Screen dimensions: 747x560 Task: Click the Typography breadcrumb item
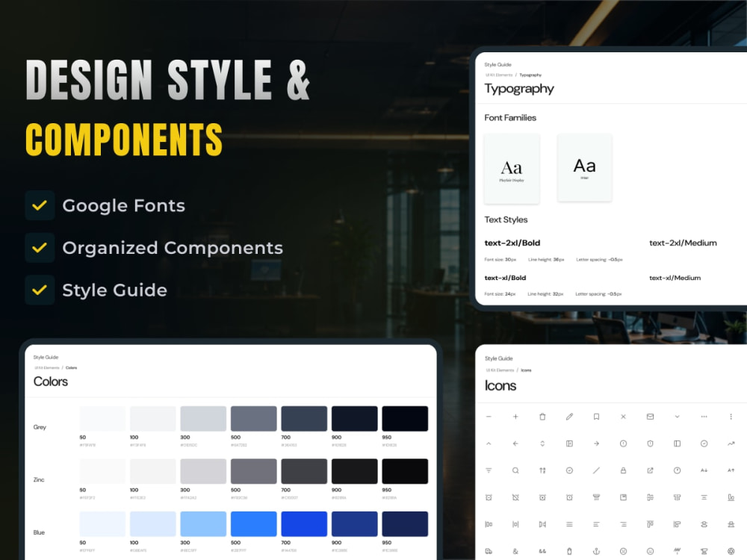[x=530, y=75]
